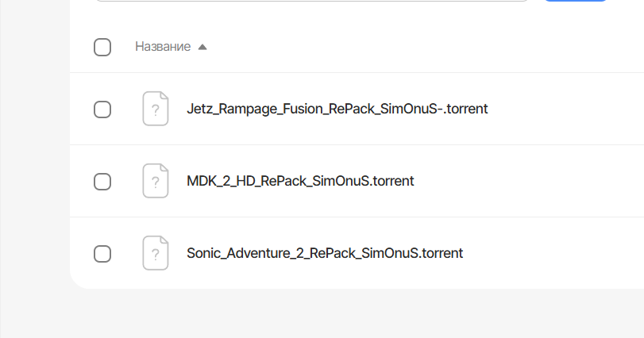Toggle the select-all checkbox in the header
Image resolution: width=644 pixels, height=338 pixels.
pos(102,47)
